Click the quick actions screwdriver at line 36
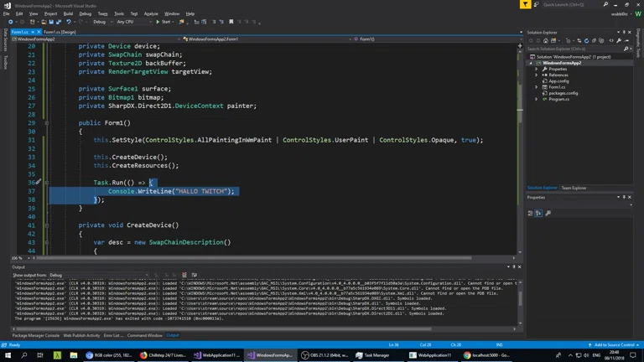 click(39, 182)
